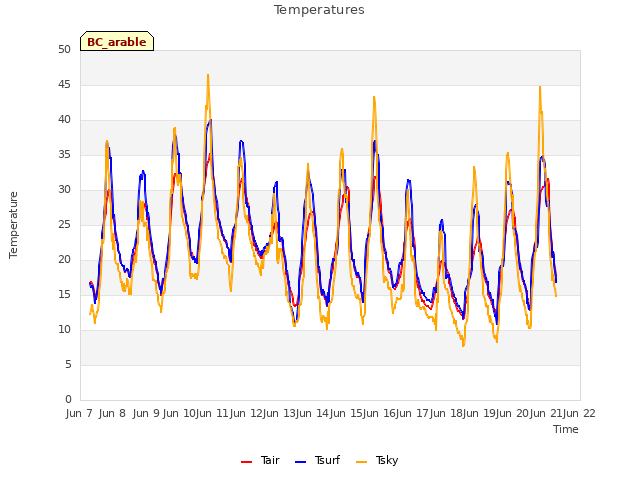
Task: Click the Jun 7 x-axis label
Action: click(x=79, y=413)
